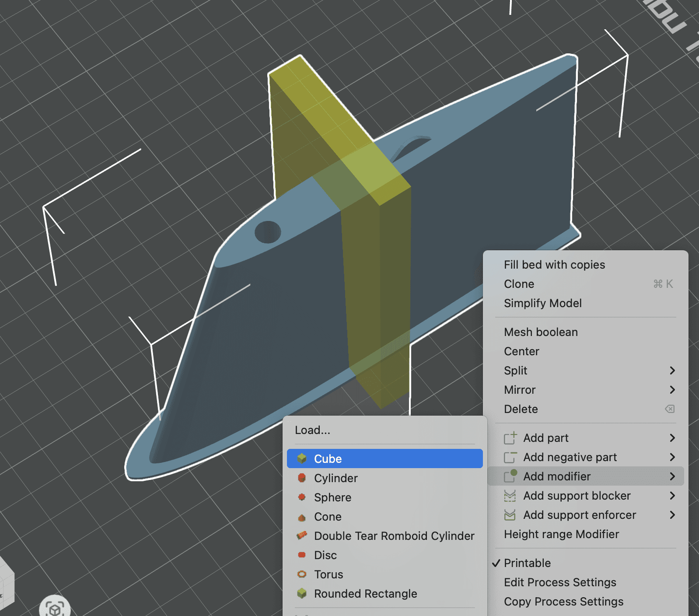Click the Rounded Rectangle icon
This screenshot has width=699, height=616.
click(302, 593)
